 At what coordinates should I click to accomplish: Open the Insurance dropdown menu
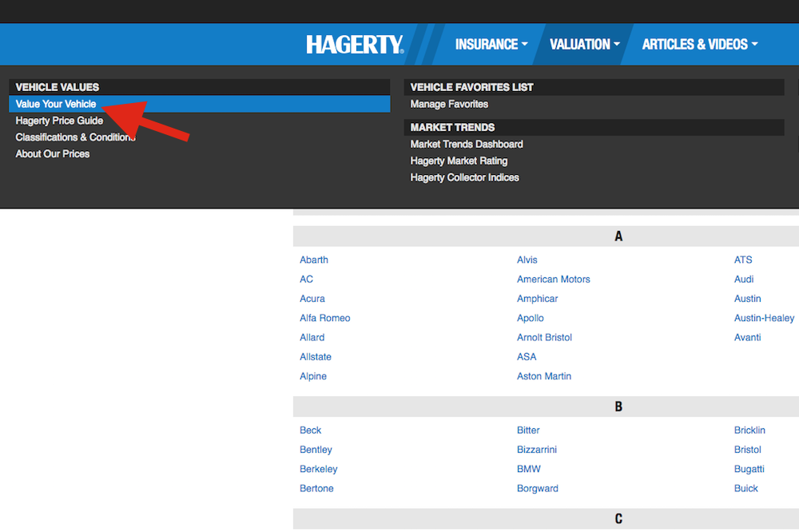tap(491, 45)
